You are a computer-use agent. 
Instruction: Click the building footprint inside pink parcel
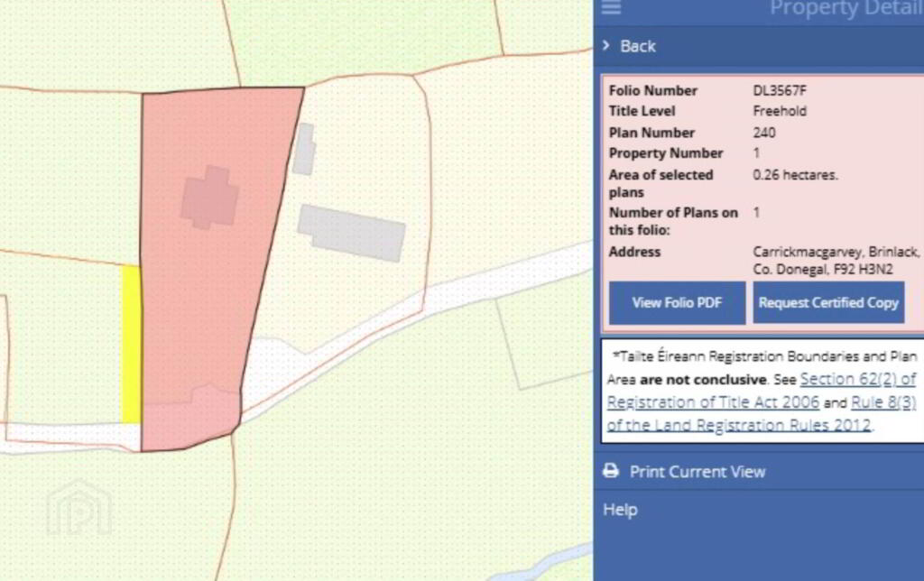tap(209, 197)
